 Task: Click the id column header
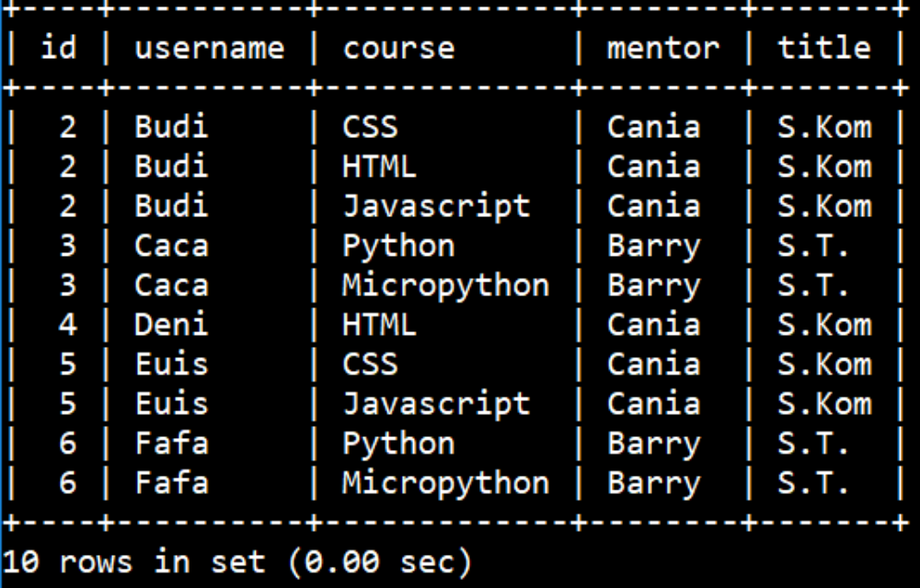59,47
